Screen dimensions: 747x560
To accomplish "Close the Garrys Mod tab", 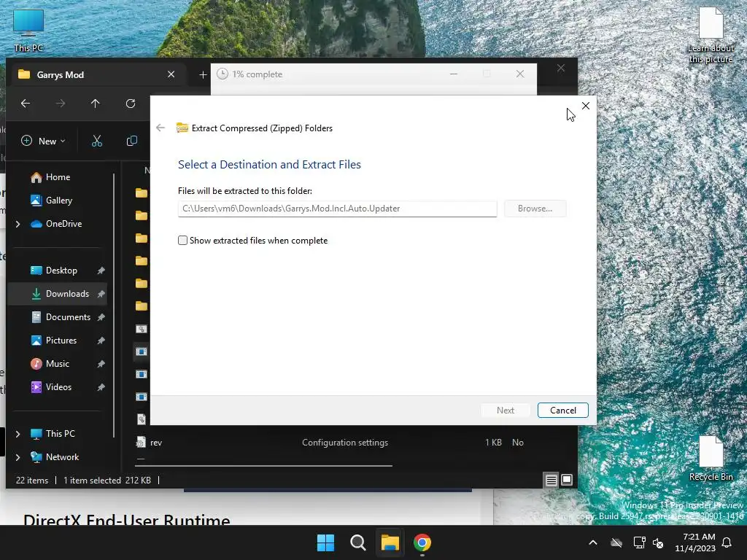I will tap(171, 74).
